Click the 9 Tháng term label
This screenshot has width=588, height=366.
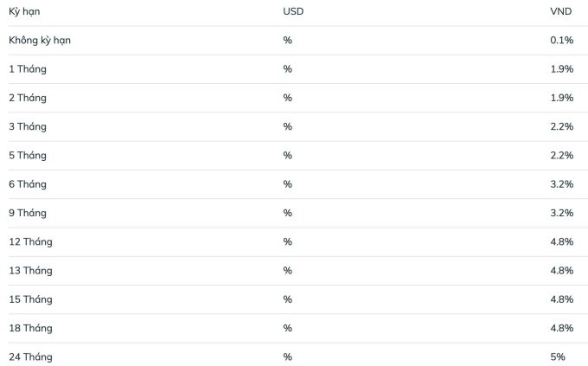[x=28, y=213]
